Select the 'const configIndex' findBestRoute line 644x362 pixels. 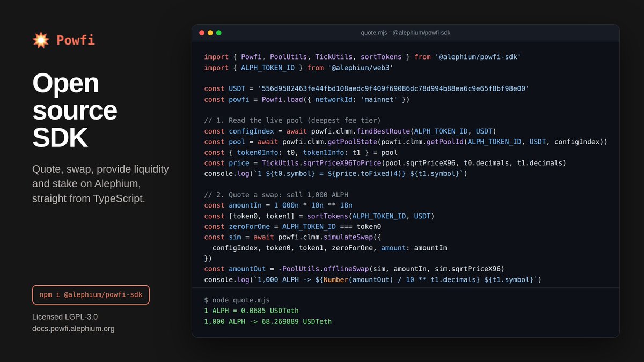coord(350,131)
